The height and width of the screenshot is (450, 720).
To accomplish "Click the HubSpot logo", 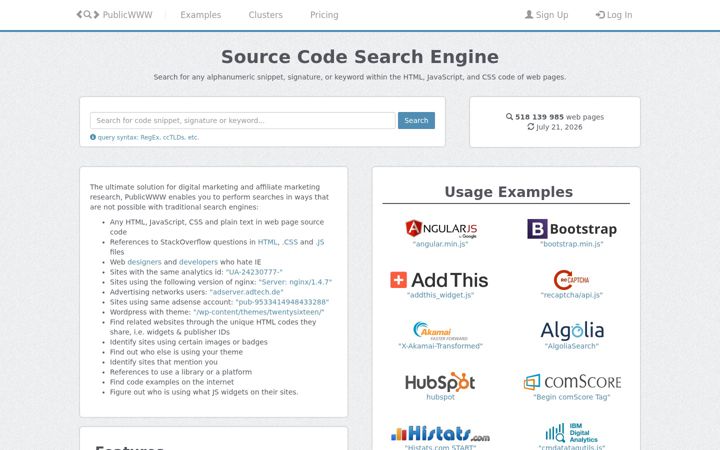I will click(440, 382).
